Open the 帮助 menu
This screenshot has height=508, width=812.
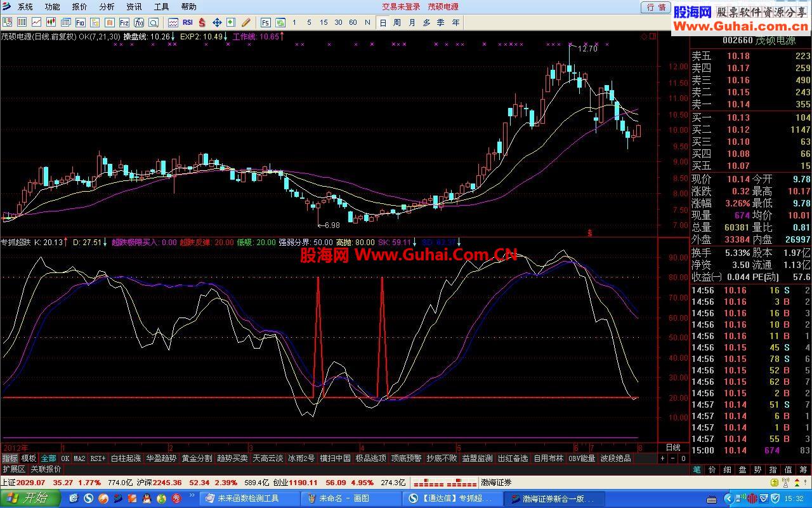click(x=188, y=7)
